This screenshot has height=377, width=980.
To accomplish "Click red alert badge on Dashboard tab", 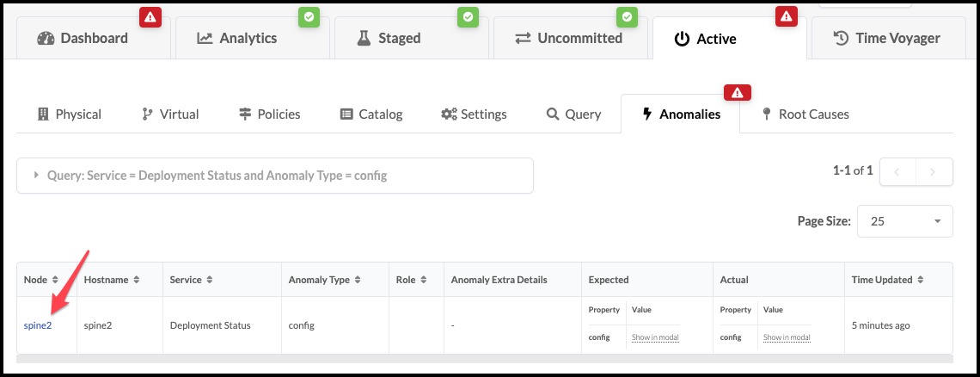I will [x=151, y=16].
